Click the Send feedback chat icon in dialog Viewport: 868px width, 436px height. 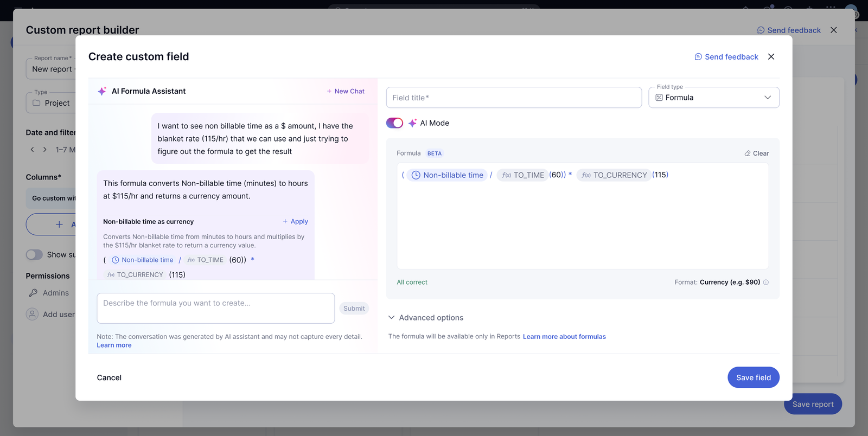(698, 57)
